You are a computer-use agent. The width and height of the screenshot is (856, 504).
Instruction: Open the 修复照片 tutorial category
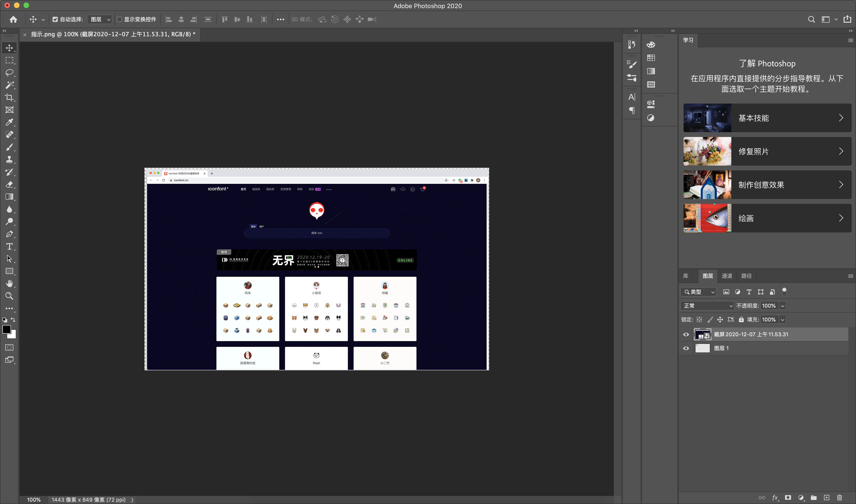[x=767, y=152]
